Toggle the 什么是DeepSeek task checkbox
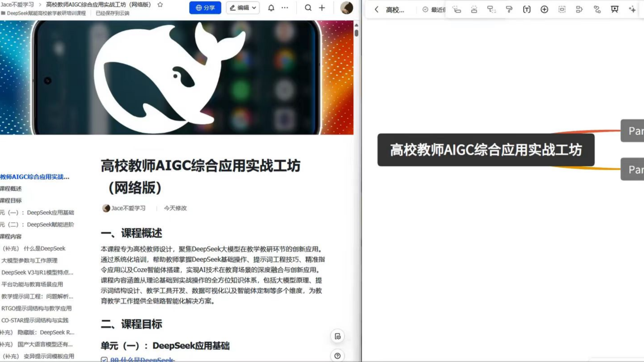Screen dimensions: 644x362 (104, 359)
